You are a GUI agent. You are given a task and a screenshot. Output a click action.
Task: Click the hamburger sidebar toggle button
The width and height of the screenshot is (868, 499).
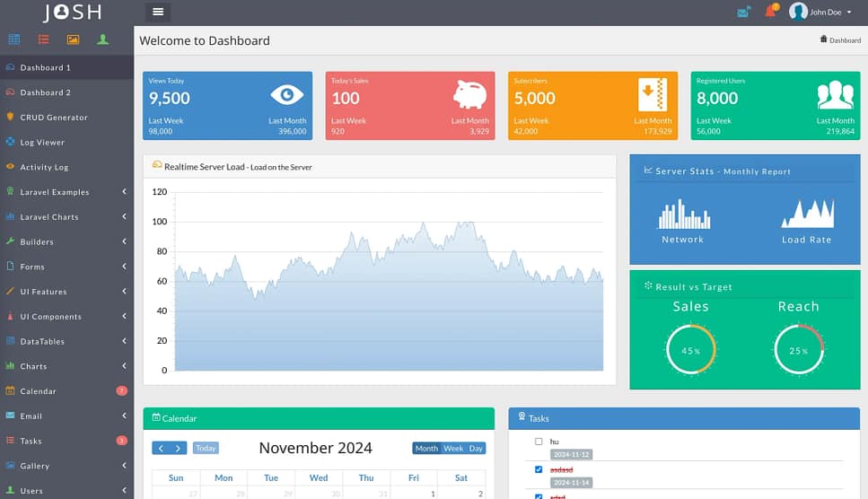(158, 12)
